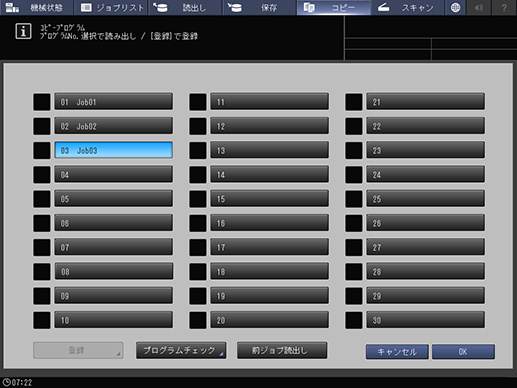
Task: Toggle the black lock box beside slot 30
Action: click(354, 320)
